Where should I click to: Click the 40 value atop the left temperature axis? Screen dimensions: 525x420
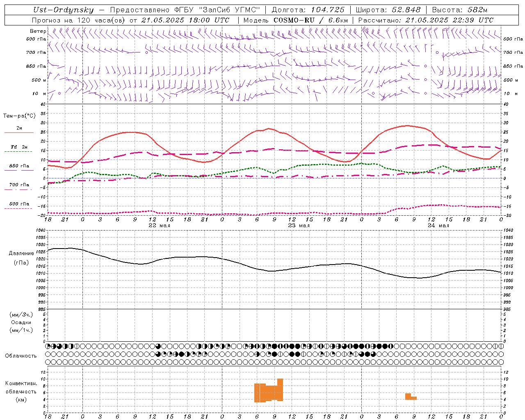(43, 105)
